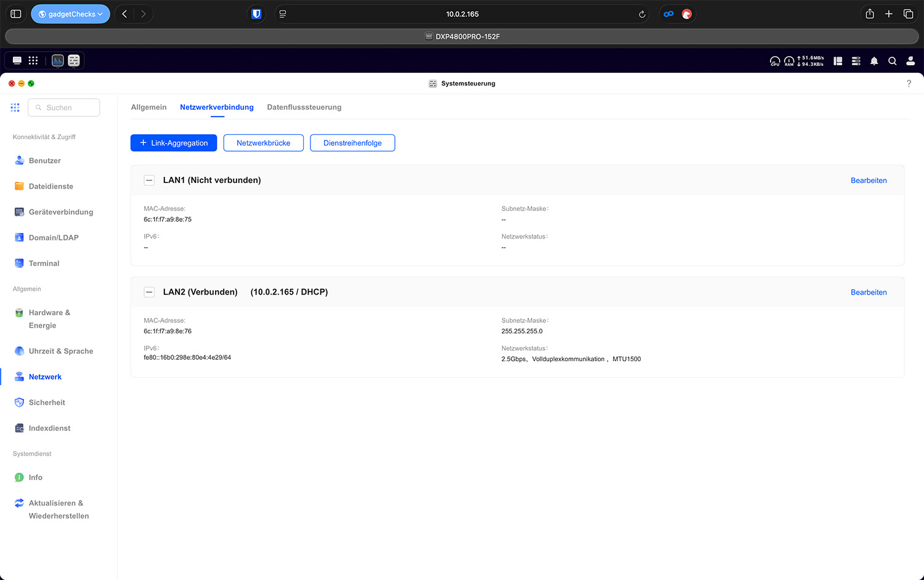Open the app grid launcher icon
This screenshot has width=924, height=580.
tap(33, 60)
